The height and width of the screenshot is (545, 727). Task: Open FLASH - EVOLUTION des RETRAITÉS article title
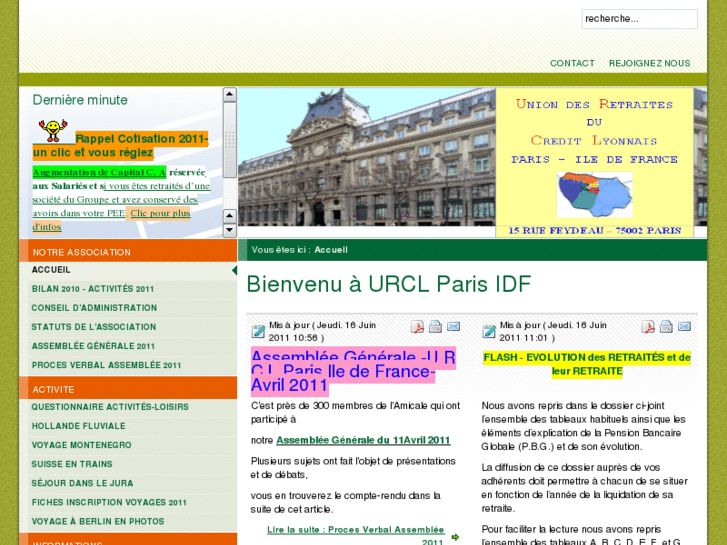[587, 364]
